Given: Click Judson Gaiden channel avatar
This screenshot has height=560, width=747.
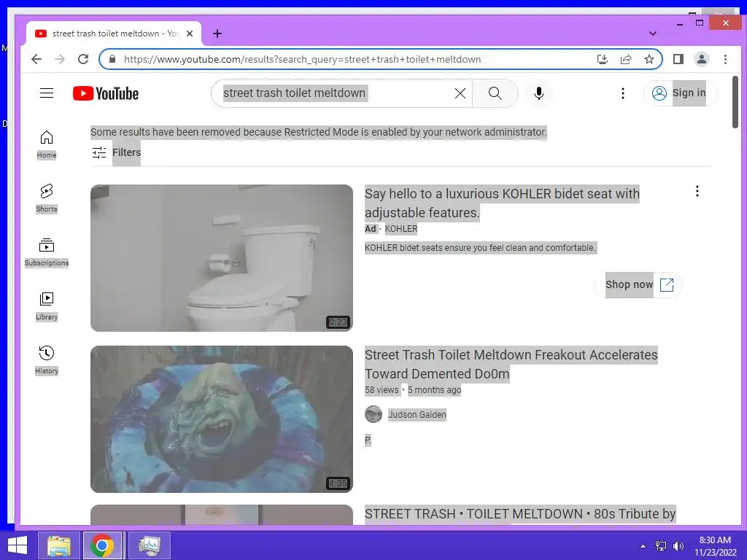Looking at the screenshot, I should pyautogui.click(x=373, y=414).
